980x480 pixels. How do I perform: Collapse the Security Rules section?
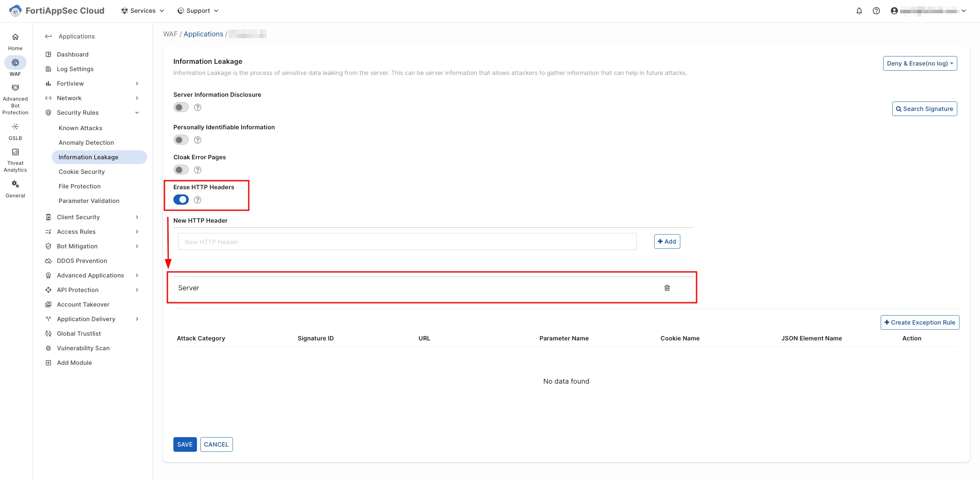93,113
